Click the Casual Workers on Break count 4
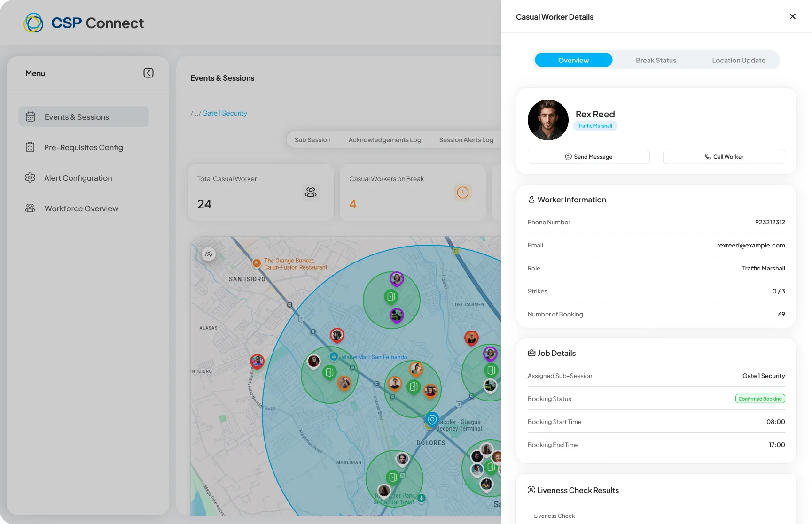This screenshot has height=524, width=812. 353,204
